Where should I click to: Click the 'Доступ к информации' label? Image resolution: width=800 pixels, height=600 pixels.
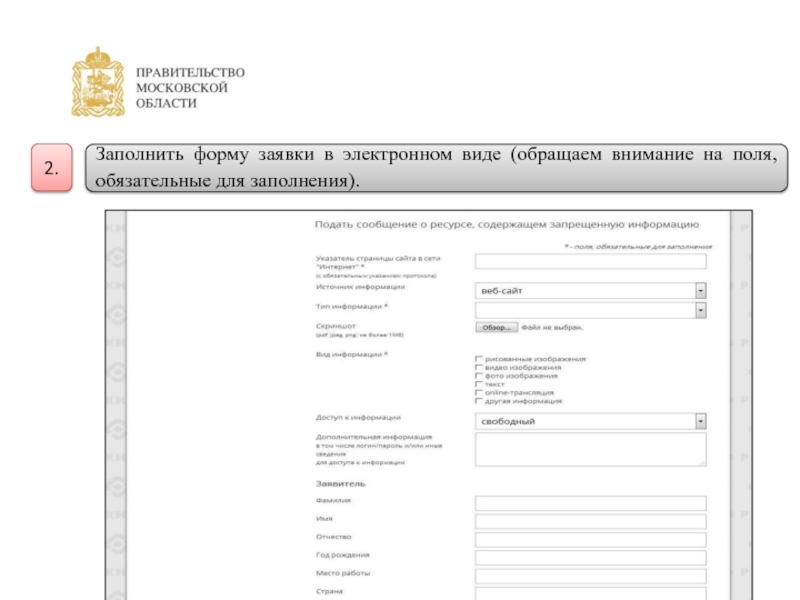(x=358, y=417)
